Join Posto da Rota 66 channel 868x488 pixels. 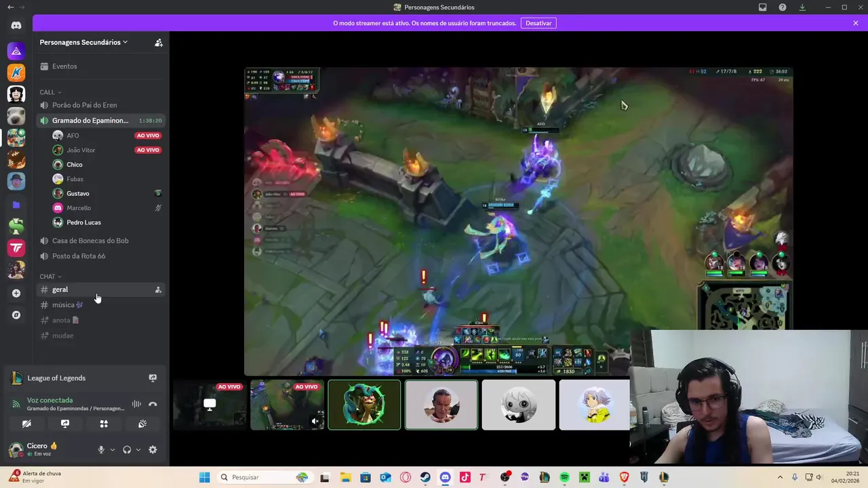[101, 256]
